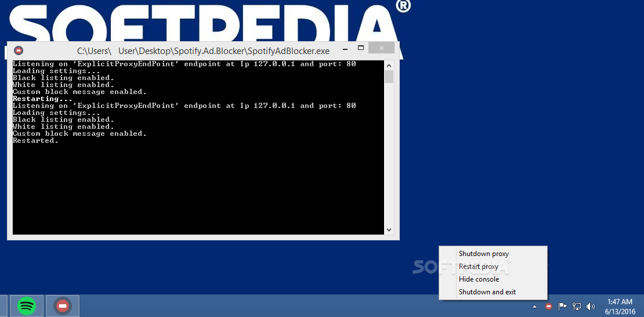Show hidden tray icons arrow
644x317 pixels.
(x=534, y=307)
